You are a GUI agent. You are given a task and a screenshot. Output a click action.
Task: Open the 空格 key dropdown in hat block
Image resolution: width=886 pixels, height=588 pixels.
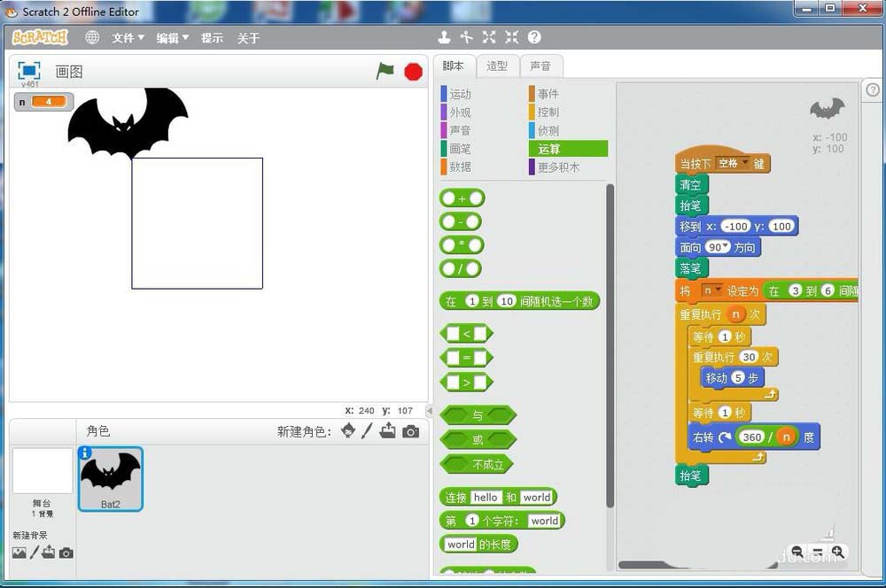click(x=734, y=163)
